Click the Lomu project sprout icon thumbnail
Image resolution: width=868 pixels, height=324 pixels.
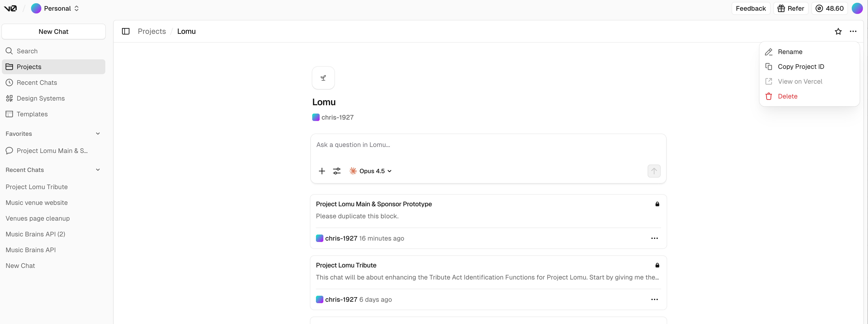point(323,78)
